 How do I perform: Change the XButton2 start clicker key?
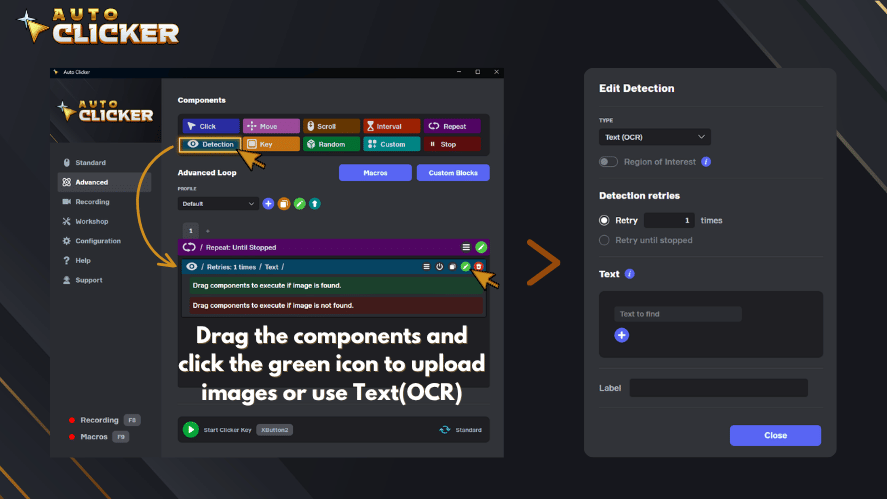(x=274, y=430)
